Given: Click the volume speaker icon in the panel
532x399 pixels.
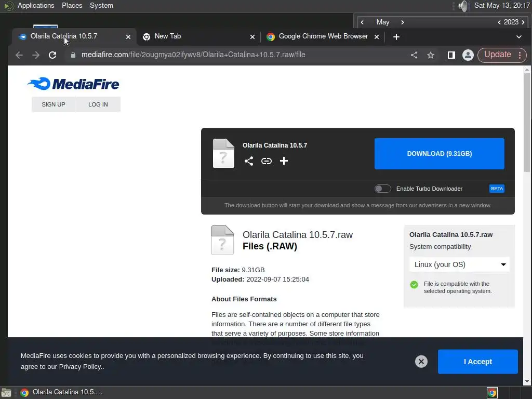Looking at the screenshot, I should click(x=463, y=6).
